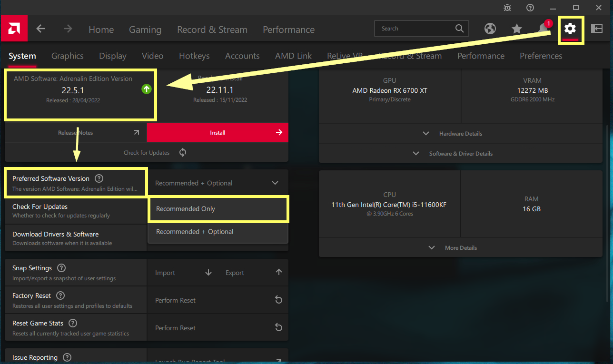The height and width of the screenshot is (364, 613).
Task: Click the vertical scrollbar
Action: pyautogui.click(x=608, y=213)
